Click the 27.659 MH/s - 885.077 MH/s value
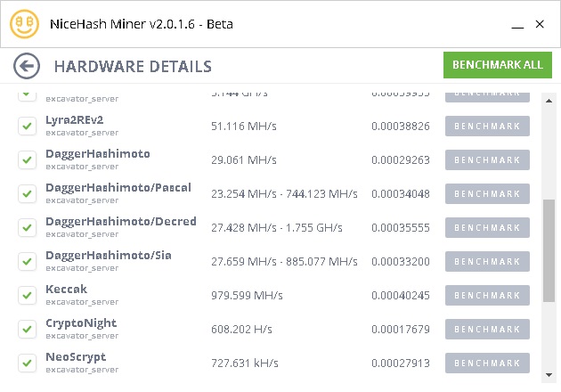561x392 pixels. 284,261
